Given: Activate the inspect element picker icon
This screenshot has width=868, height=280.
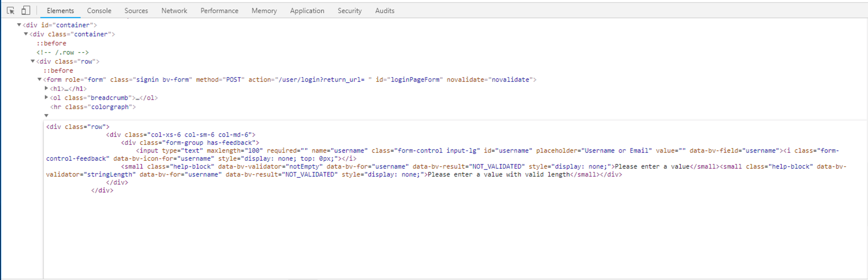Looking at the screenshot, I should pyautogui.click(x=11, y=10).
